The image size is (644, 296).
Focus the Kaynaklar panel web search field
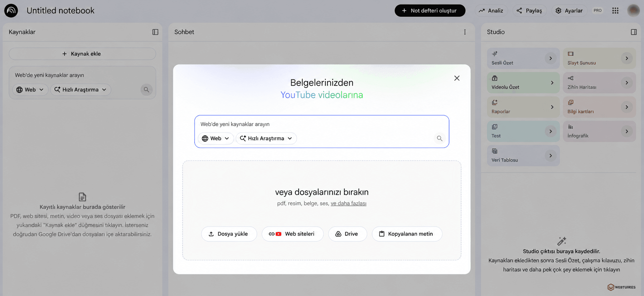[x=82, y=75]
